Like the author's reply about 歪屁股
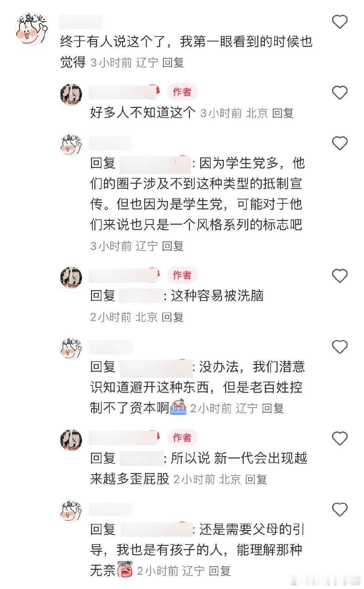The image size is (364, 589). click(x=340, y=439)
